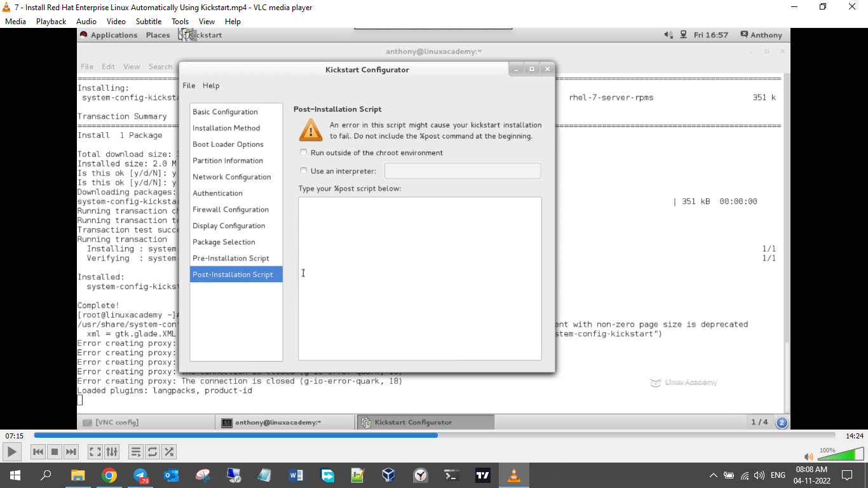Viewport: 868px width, 488px height.
Task: Select Authentication section
Action: (x=236, y=193)
